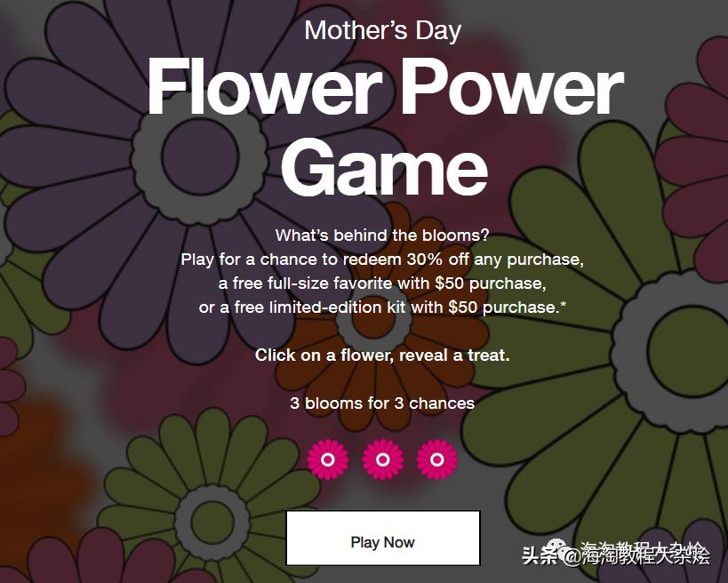Click the "30% off any purchase" line
Image resolution: width=728 pixels, height=583 pixels.
pos(382,260)
